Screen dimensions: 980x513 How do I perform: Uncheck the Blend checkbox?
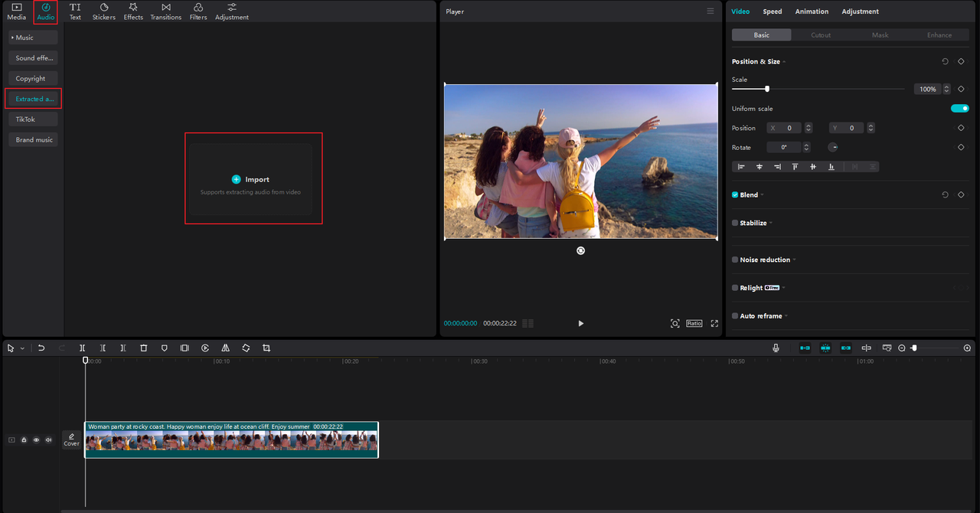click(x=735, y=194)
